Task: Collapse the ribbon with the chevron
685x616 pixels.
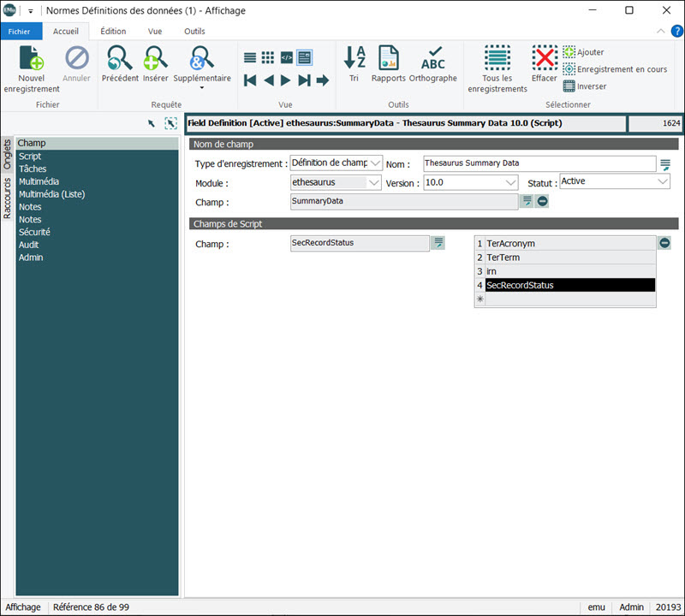Action: pos(660,31)
